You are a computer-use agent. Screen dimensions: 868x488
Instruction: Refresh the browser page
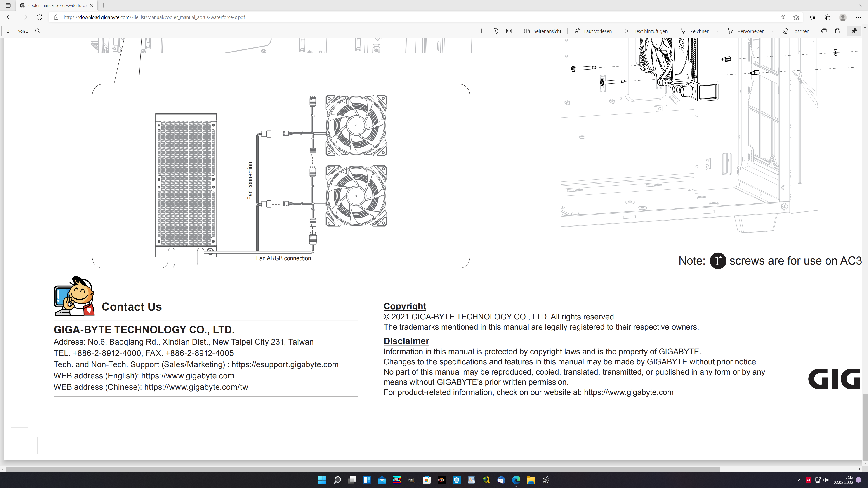pos(39,17)
